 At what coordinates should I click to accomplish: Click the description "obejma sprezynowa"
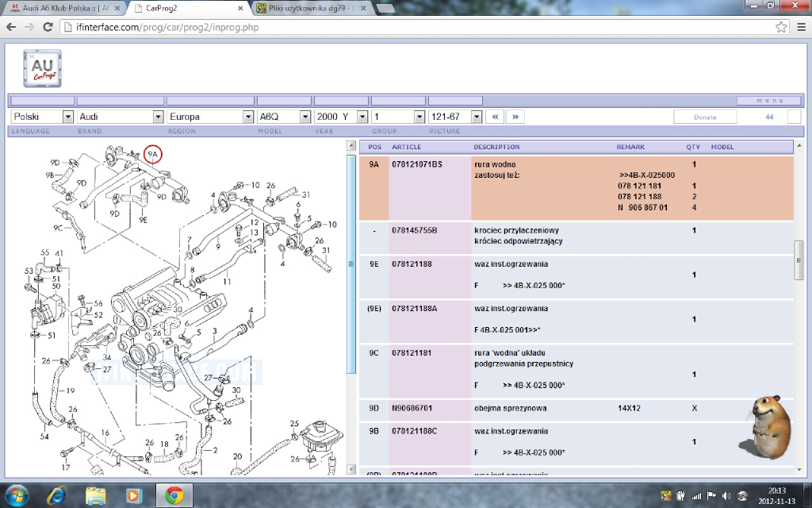click(510, 408)
